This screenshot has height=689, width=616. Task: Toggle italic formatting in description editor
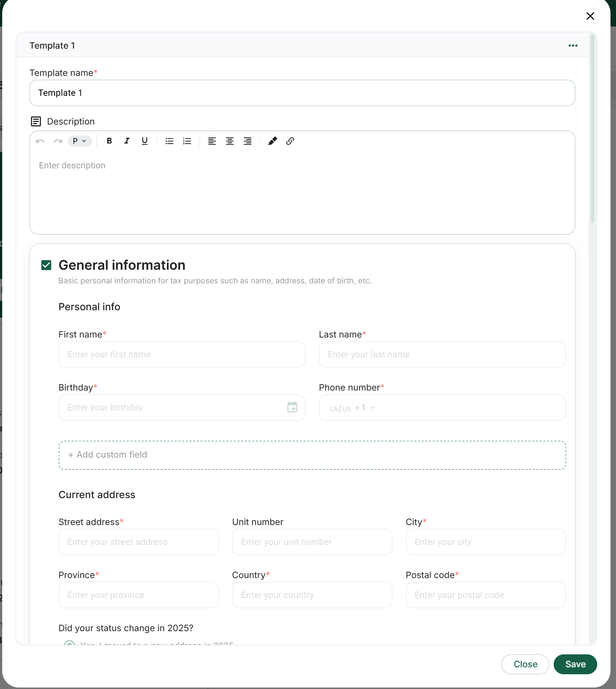coord(127,141)
